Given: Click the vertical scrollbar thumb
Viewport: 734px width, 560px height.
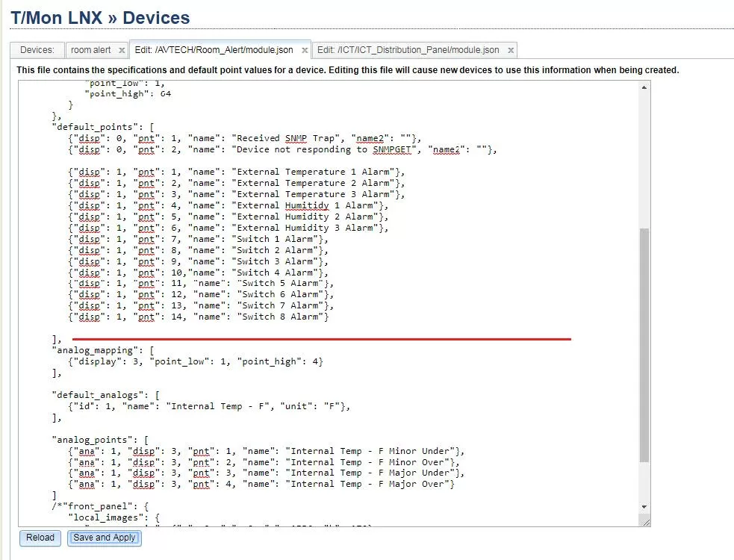Looking at the screenshot, I should coord(644,343).
